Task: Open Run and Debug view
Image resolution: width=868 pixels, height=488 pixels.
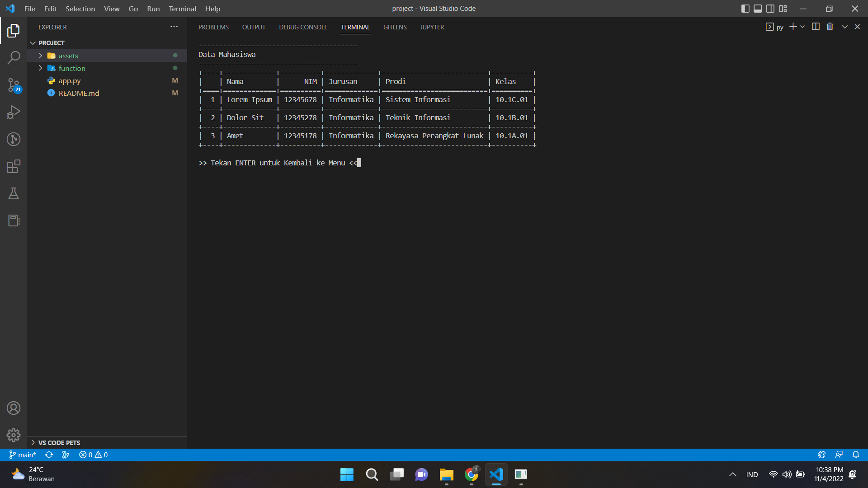Action: 14,112
